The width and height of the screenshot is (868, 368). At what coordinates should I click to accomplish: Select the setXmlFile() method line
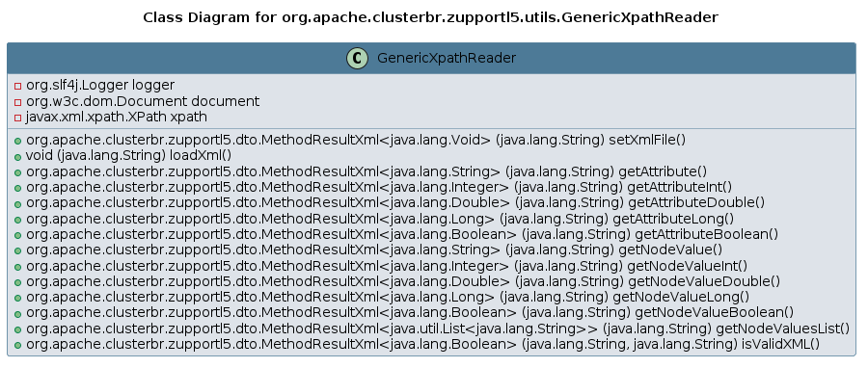tap(356, 141)
